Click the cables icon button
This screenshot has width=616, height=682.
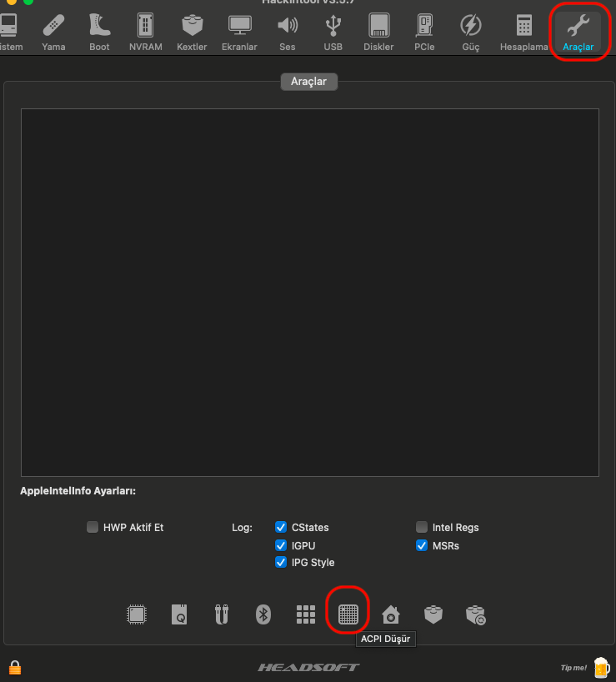221,614
